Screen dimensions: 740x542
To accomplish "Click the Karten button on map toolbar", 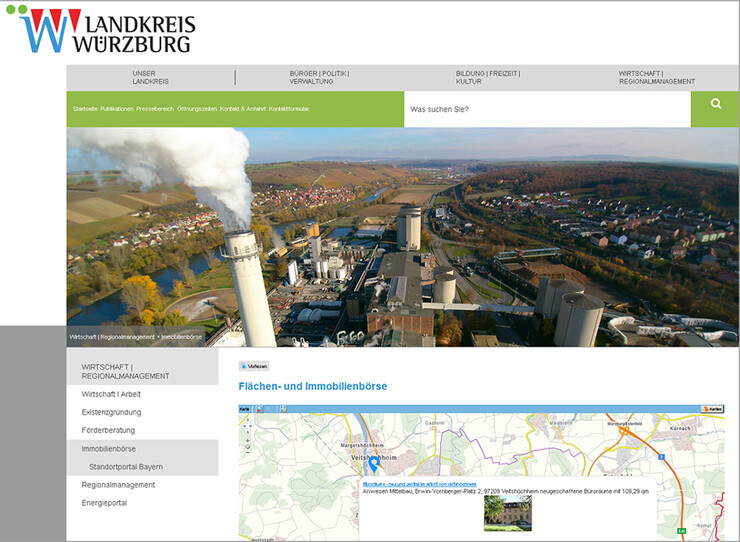I will tap(712, 409).
